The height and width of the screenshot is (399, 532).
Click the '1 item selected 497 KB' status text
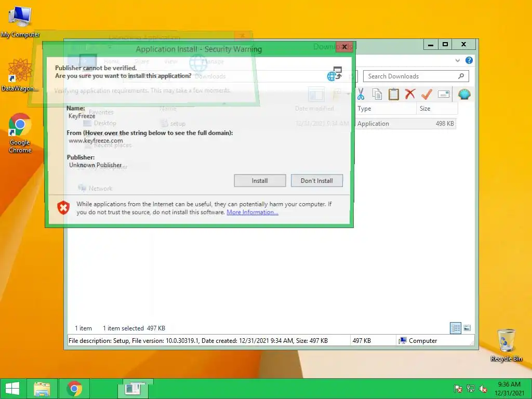134,328
